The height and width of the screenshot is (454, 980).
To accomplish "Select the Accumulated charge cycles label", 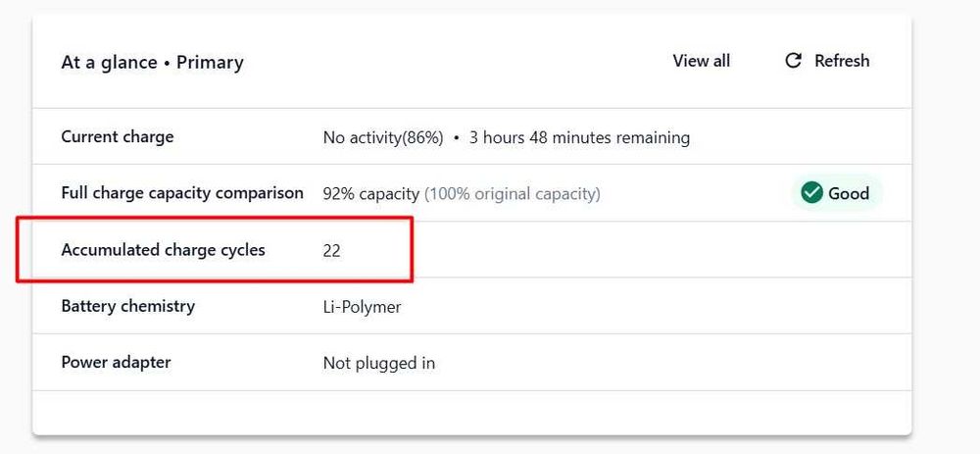I will (163, 250).
